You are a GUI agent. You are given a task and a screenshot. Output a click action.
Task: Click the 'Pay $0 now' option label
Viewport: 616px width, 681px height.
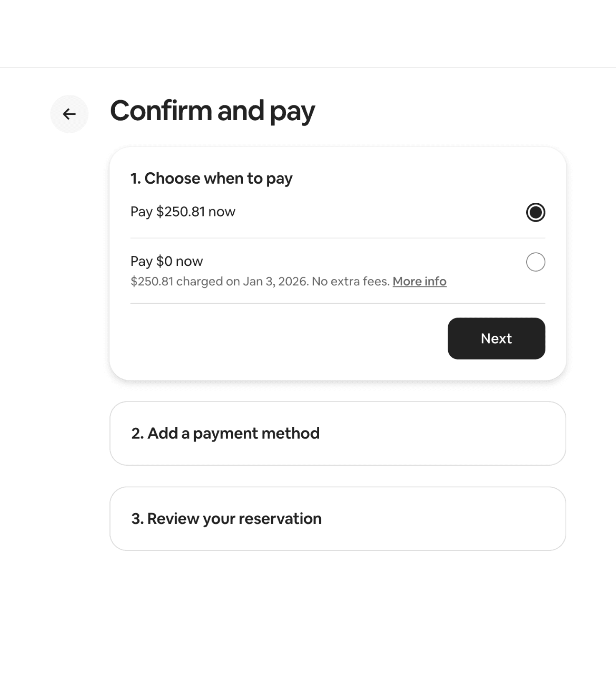click(167, 261)
